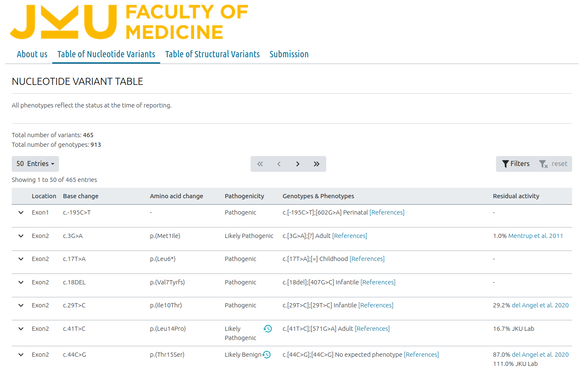
Task: Open the 50 Entries dropdown
Action: coord(35,164)
